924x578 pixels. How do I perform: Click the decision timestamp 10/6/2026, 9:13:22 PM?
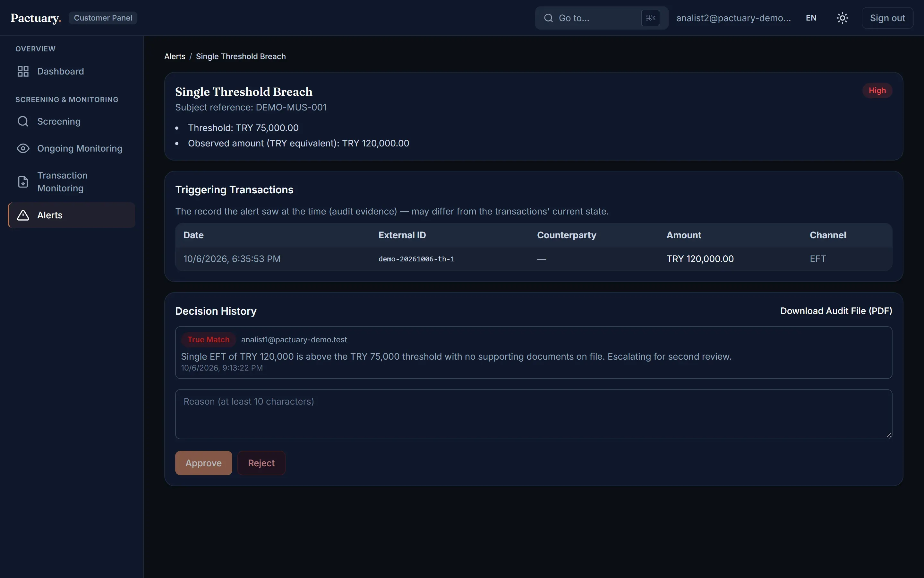(222, 368)
